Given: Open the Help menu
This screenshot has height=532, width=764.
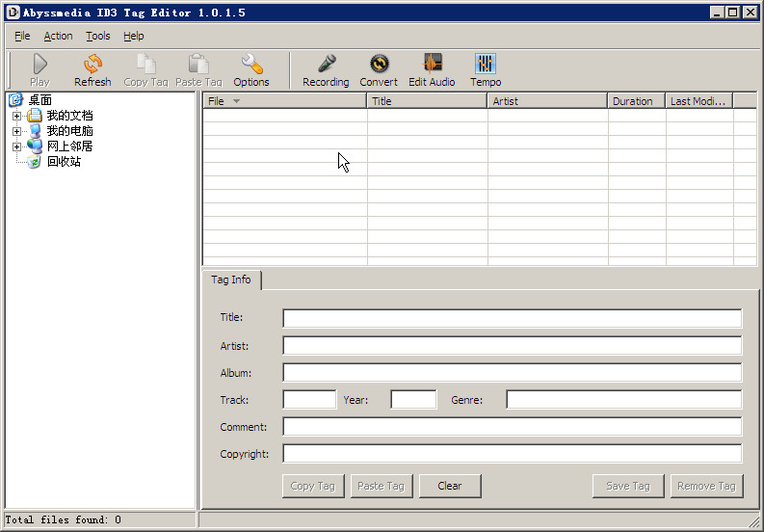Looking at the screenshot, I should (x=134, y=36).
